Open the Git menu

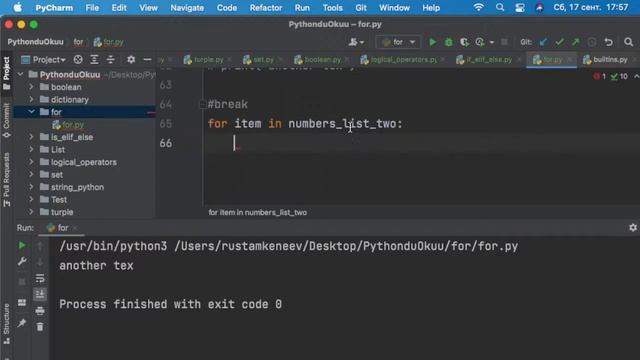pyautogui.click(x=360, y=8)
